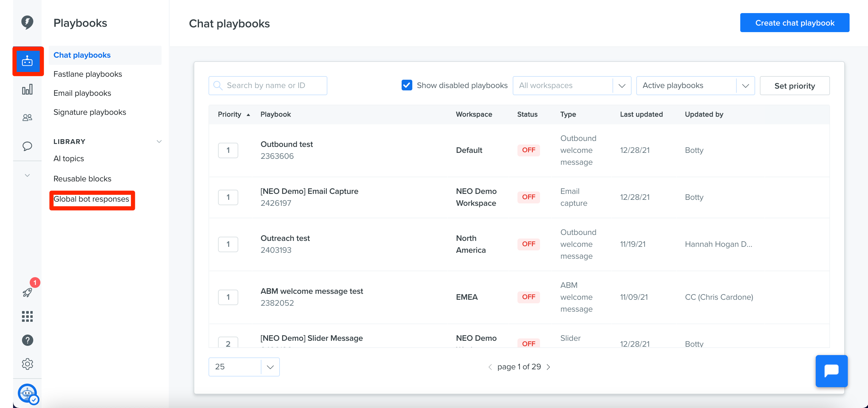
Task: Go to next page arrow
Action: (548, 367)
